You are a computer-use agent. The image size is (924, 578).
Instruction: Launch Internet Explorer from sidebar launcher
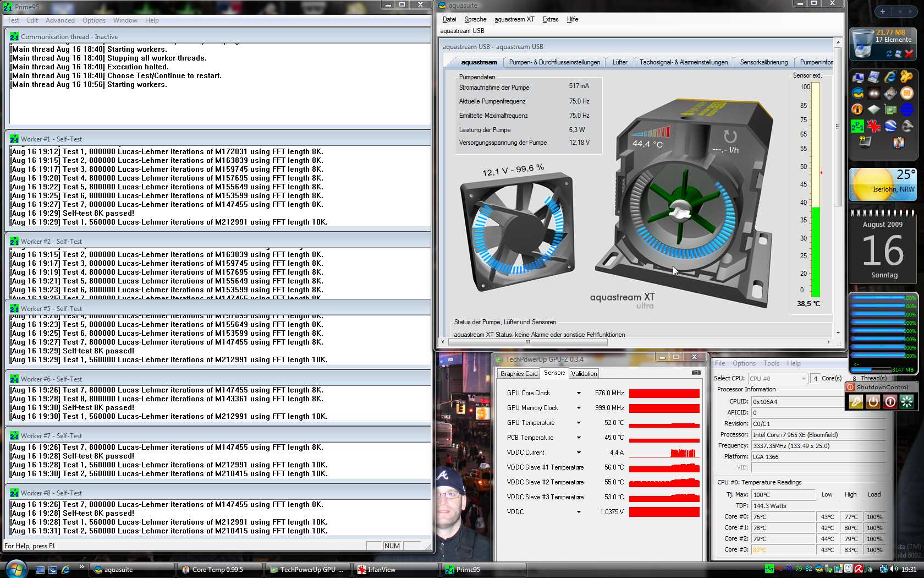pos(890,77)
